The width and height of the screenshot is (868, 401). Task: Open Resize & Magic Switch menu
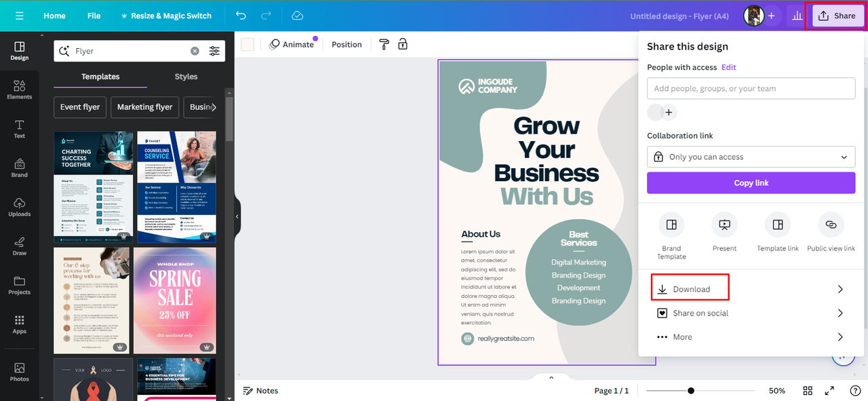click(166, 16)
